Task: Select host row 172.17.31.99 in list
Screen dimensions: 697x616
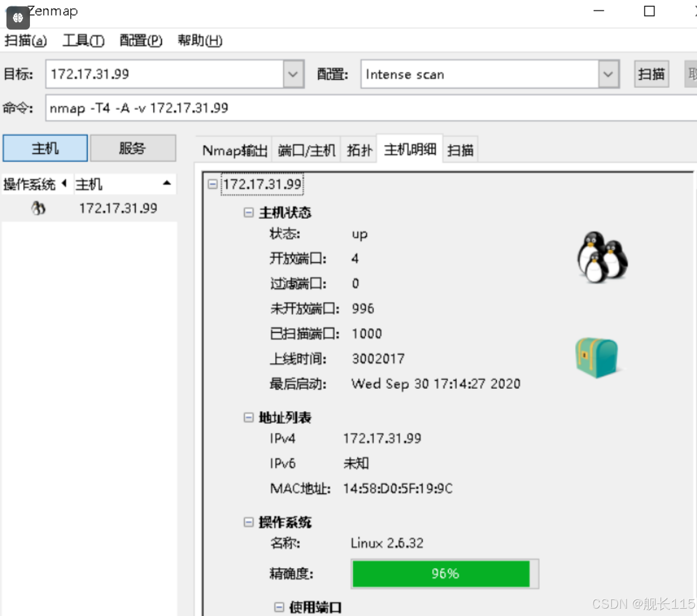Action: pyautogui.click(x=89, y=208)
